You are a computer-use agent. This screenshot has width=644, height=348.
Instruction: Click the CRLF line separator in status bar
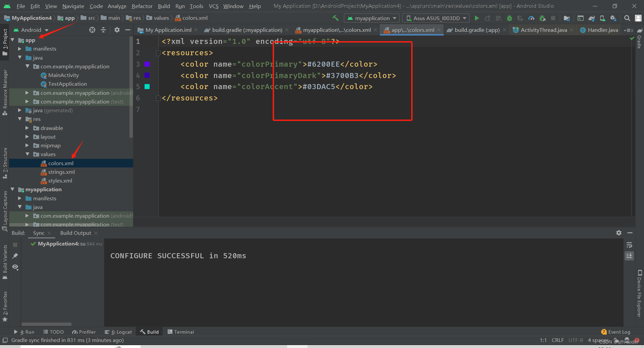click(557, 340)
